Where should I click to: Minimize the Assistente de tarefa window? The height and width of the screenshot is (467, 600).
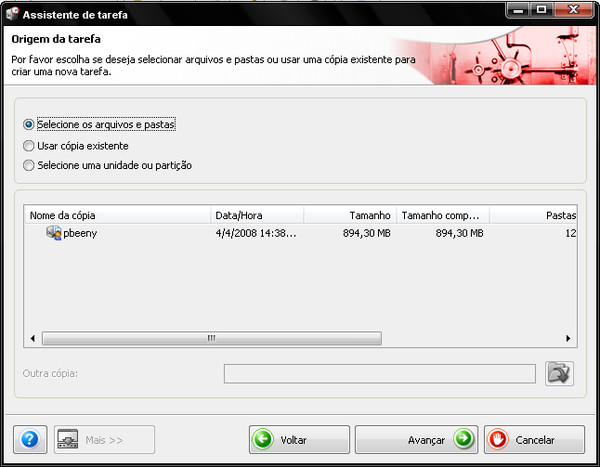(x=518, y=10)
